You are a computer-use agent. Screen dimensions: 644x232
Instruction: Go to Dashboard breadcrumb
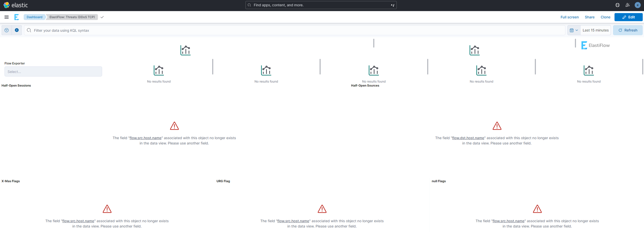coord(34,17)
